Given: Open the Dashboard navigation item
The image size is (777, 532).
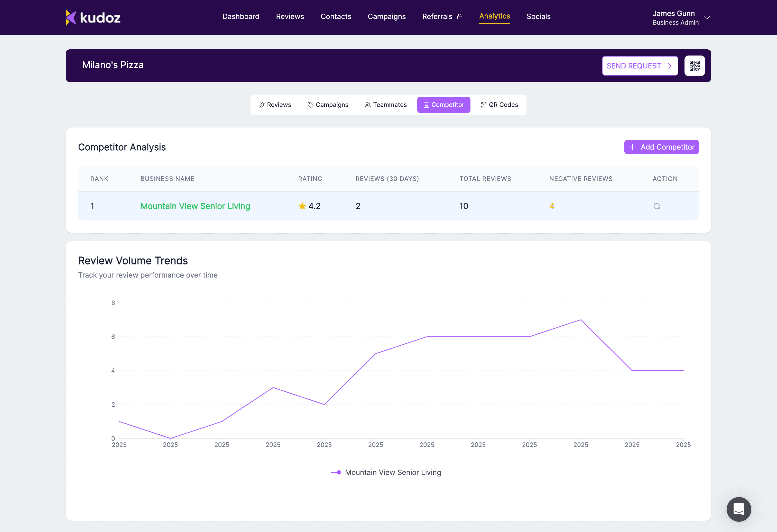Looking at the screenshot, I should pyautogui.click(x=241, y=17).
